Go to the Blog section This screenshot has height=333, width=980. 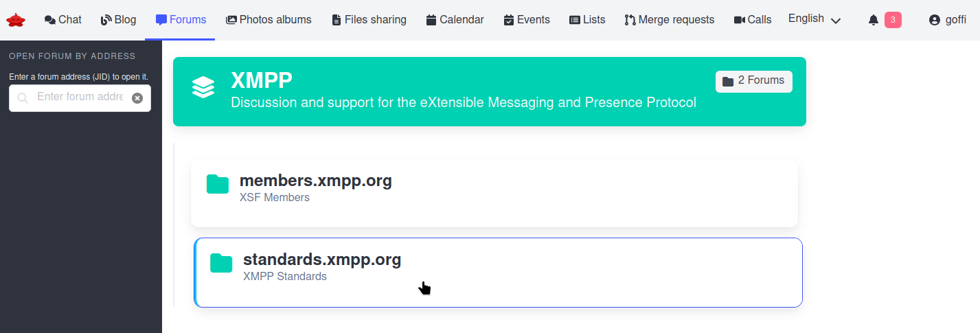[x=118, y=20]
